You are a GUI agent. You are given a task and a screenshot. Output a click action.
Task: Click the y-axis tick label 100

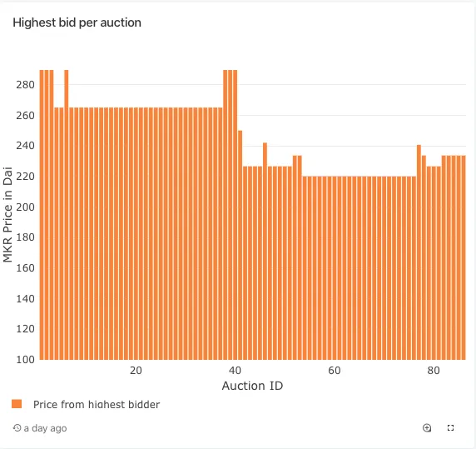(x=25, y=359)
